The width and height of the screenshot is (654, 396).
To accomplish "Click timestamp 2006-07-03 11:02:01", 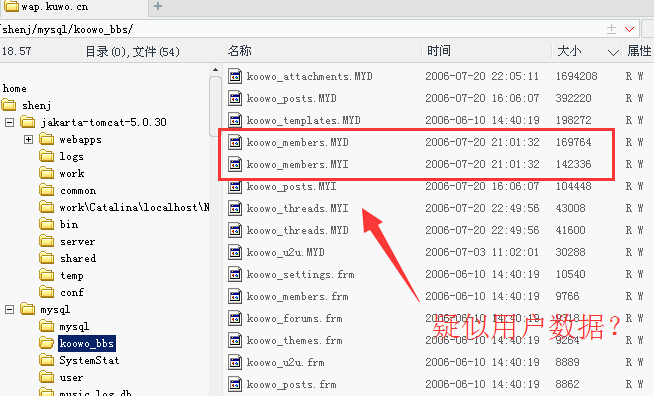I will (482, 252).
